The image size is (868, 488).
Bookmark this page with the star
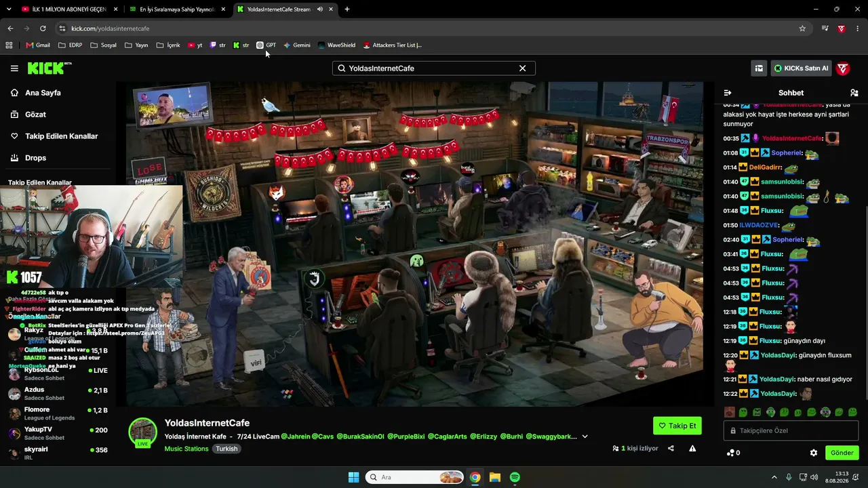coord(802,28)
